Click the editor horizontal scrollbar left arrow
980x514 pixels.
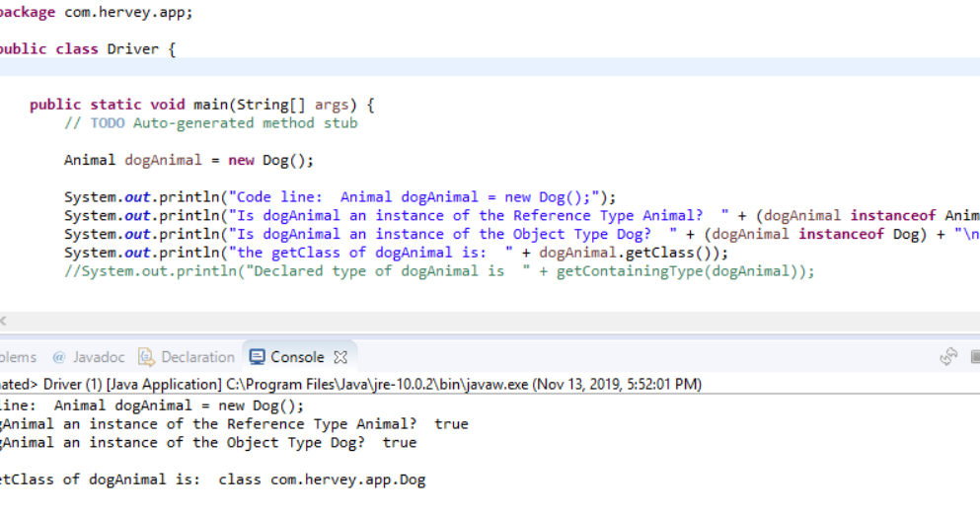pos(3,321)
